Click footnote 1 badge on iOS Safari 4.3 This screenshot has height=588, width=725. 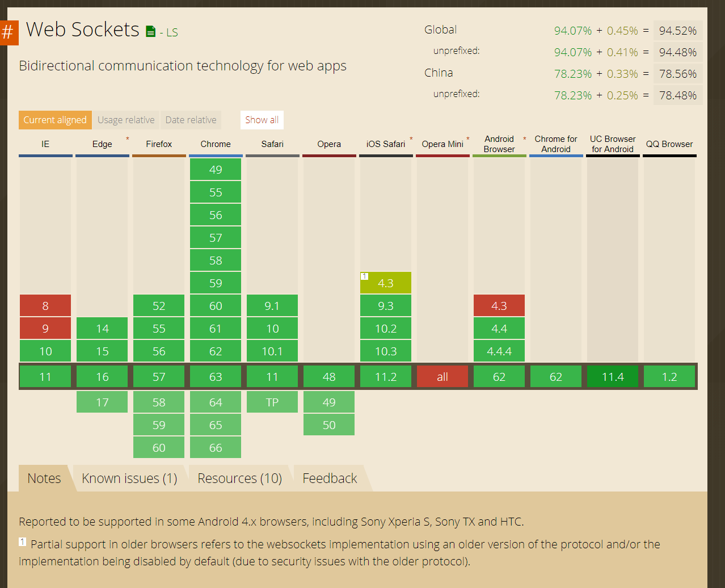364,276
